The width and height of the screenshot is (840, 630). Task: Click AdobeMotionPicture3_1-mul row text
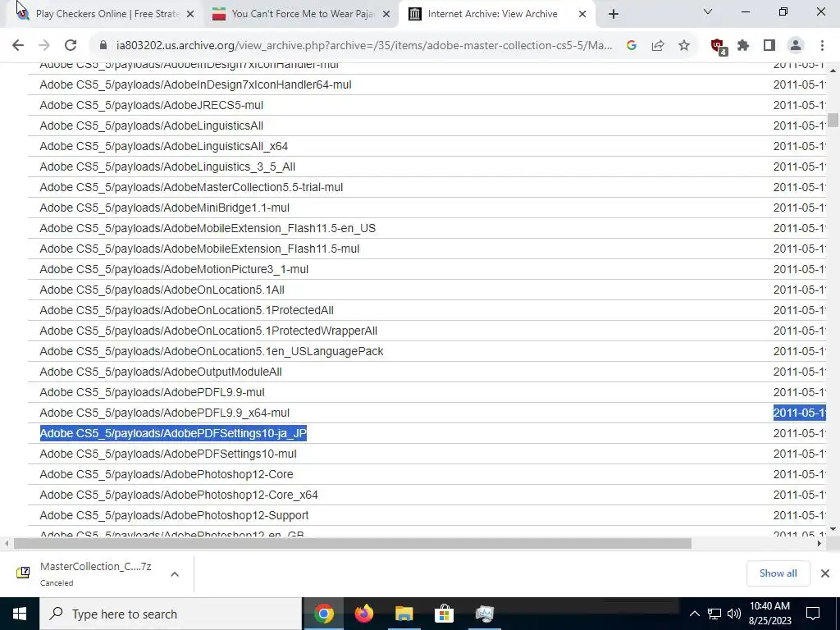point(174,269)
